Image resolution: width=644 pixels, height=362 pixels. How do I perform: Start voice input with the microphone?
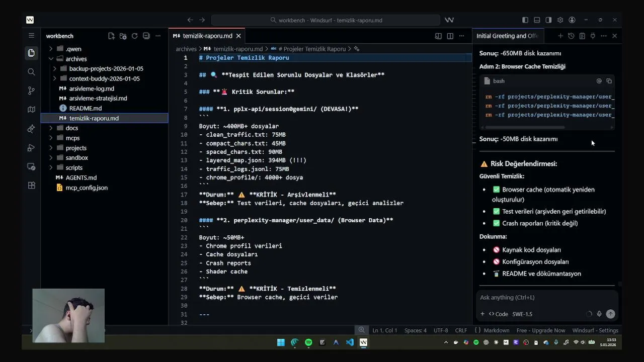pos(599,314)
